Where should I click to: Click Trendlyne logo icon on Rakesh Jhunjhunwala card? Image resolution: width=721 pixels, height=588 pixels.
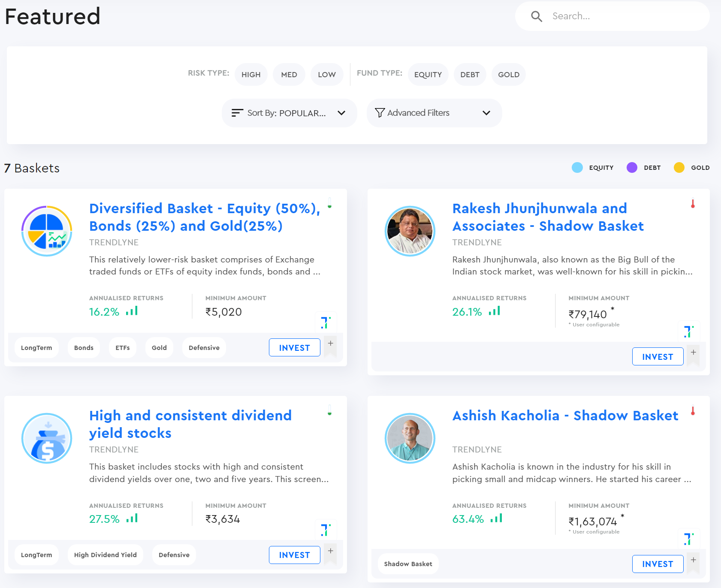[689, 332]
